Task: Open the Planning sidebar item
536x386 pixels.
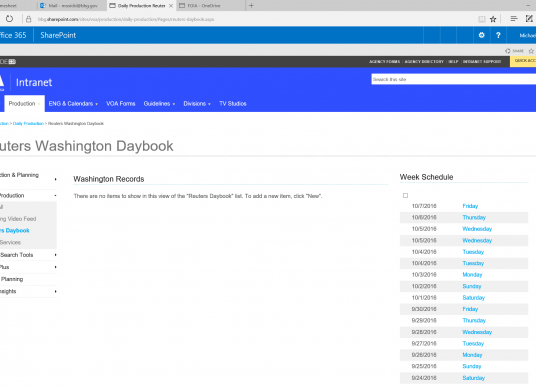Action: tap(12, 279)
